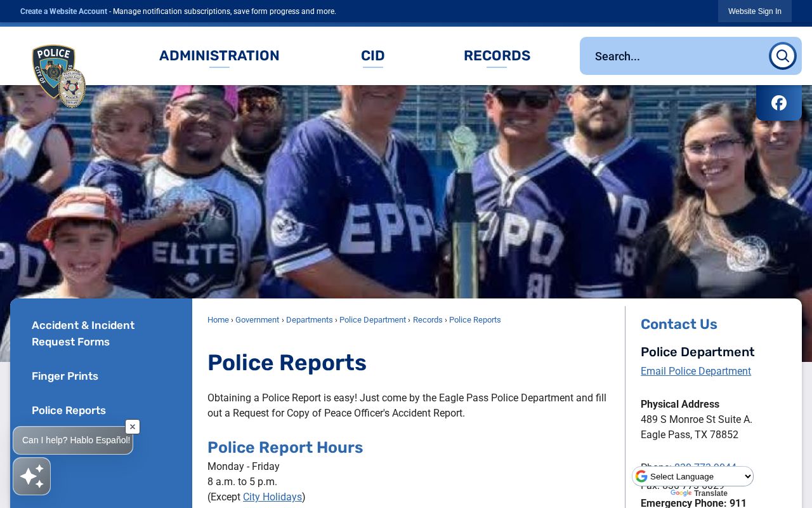Click the Police Report Hours heading

click(285, 448)
